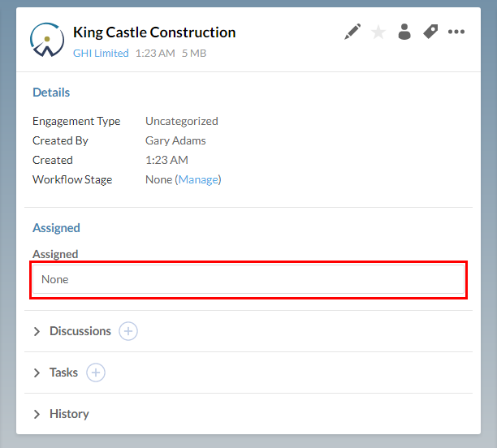This screenshot has width=497, height=448.
Task: Open the three-dot more options menu
Action: click(456, 32)
